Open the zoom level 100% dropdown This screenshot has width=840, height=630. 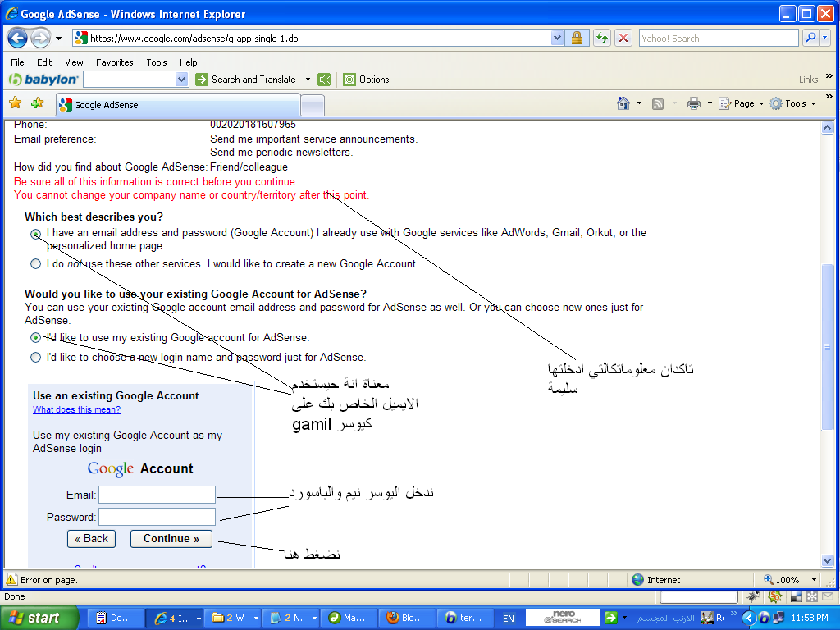[x=815, y=580]
